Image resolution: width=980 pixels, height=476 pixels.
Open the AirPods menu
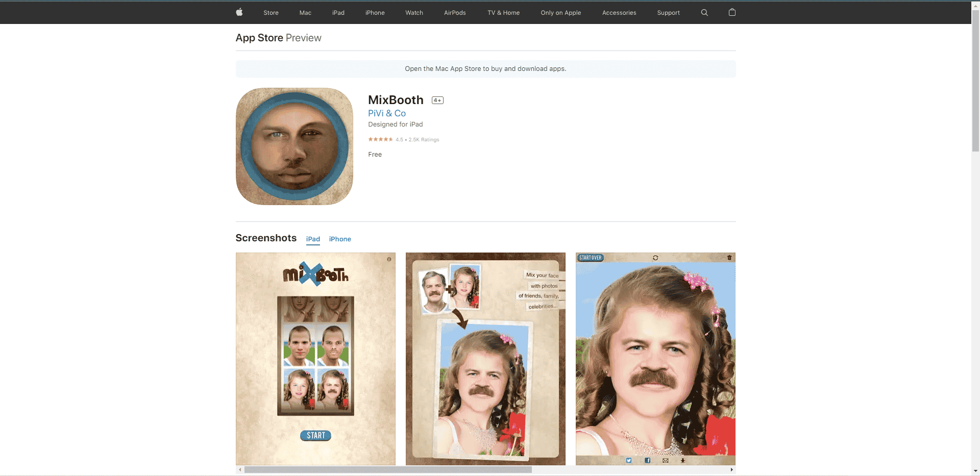coord(455,13)
